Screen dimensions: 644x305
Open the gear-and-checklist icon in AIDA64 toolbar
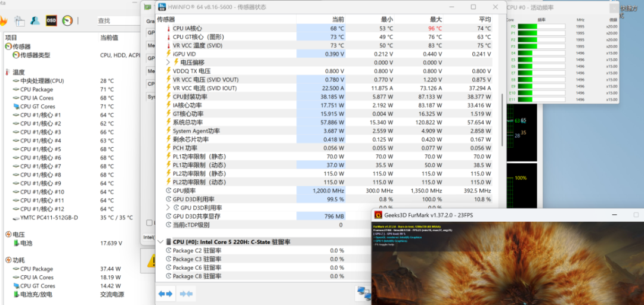pyautogui.click(x=19, y=20)
